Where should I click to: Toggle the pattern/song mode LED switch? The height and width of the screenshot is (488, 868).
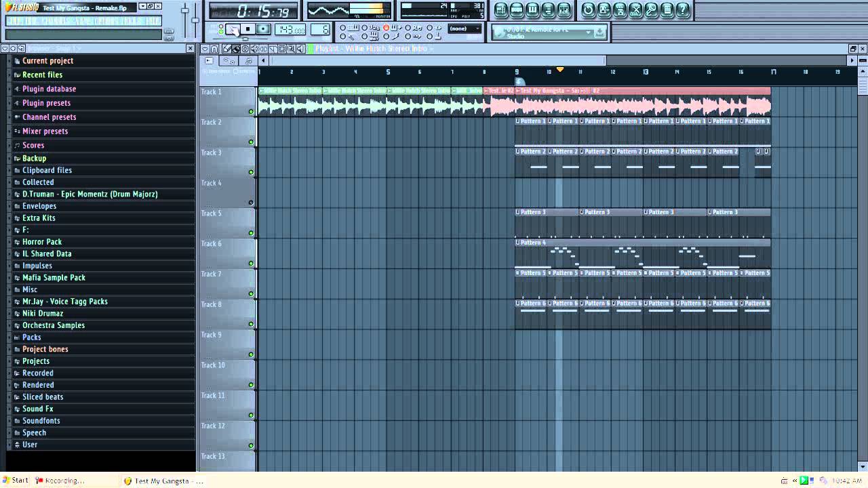point(220,28)
